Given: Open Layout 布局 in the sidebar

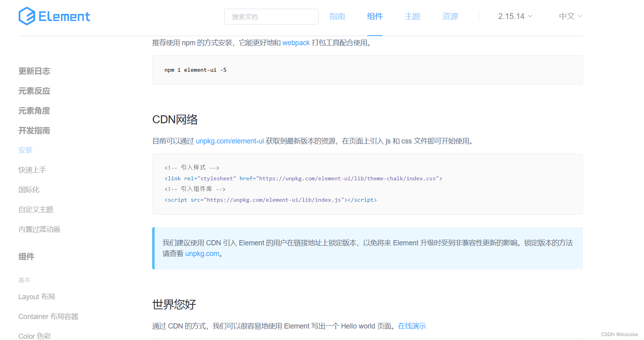Looking at the screenshot, I should click(x=37, y=297).
